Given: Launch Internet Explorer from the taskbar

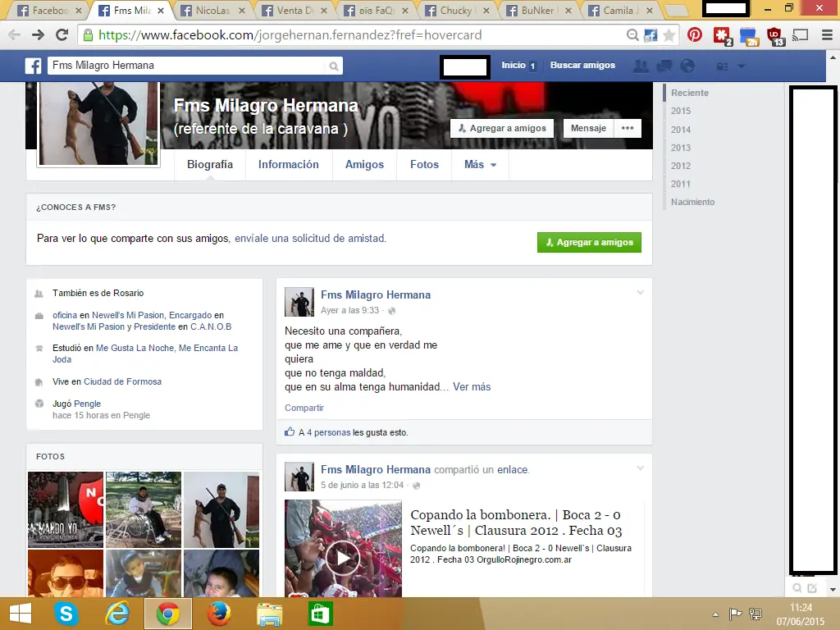Looking at the screenshot, I should coord(117,614).
